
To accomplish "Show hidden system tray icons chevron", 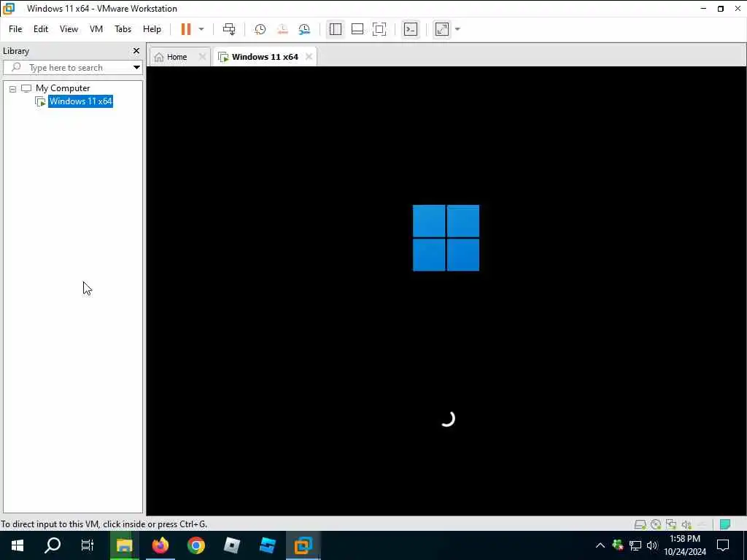I will (600, 545).
